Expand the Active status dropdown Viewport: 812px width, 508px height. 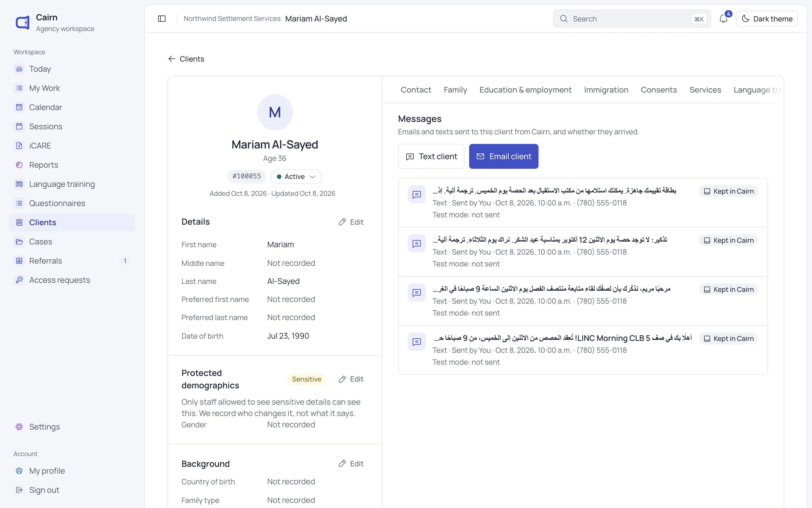point(296,177)
